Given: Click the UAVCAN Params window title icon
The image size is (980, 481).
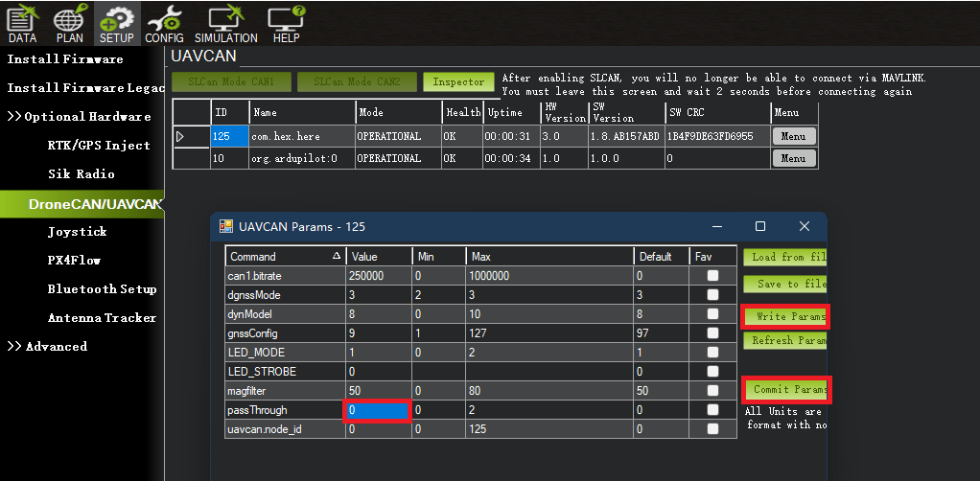Looking at the screenshot, I should tap(225, 226).
